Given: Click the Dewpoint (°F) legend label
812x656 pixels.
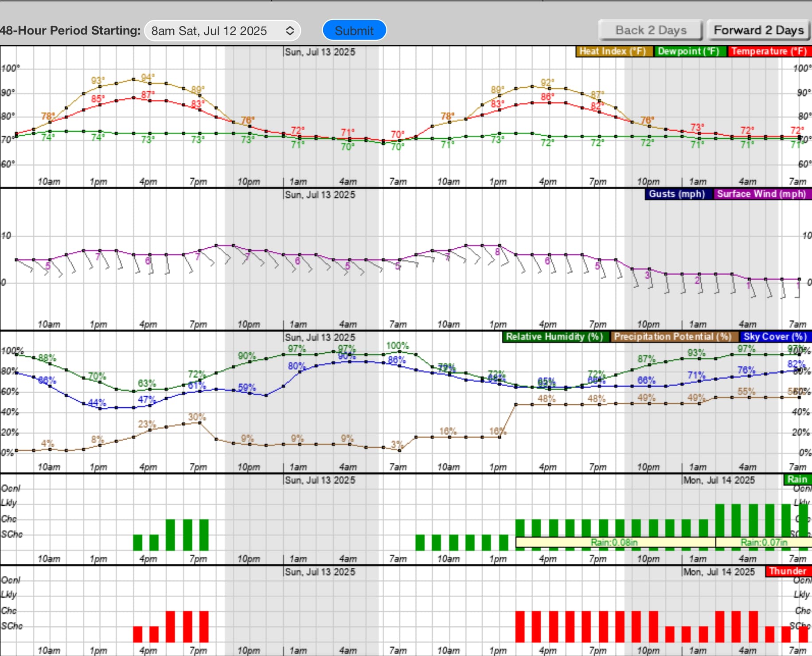Looking at the screenshot, I should click(x=690, y=51).
